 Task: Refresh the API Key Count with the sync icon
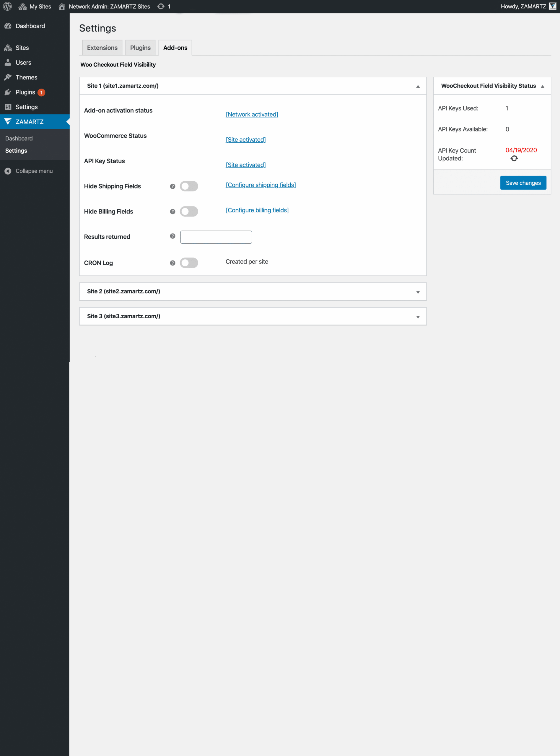click(x=514, y=158)
